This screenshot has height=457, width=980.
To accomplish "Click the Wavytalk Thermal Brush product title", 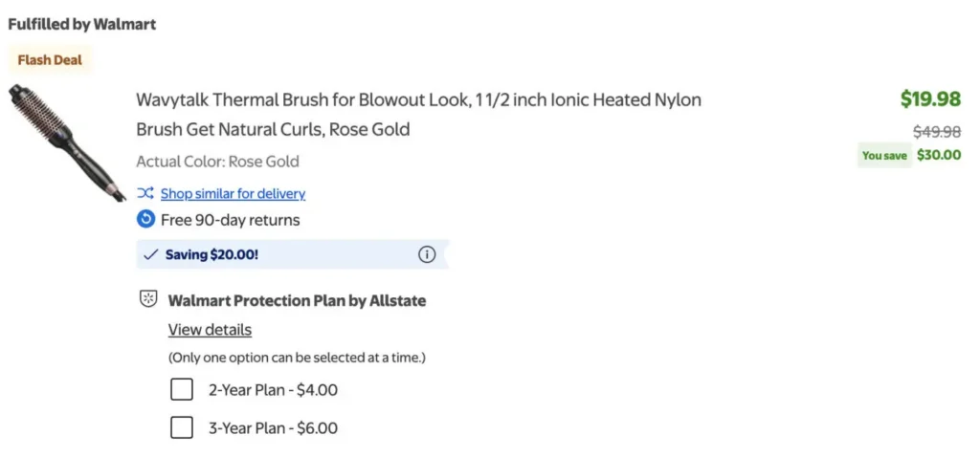I will pyautogui.click(x=419, y=115).
